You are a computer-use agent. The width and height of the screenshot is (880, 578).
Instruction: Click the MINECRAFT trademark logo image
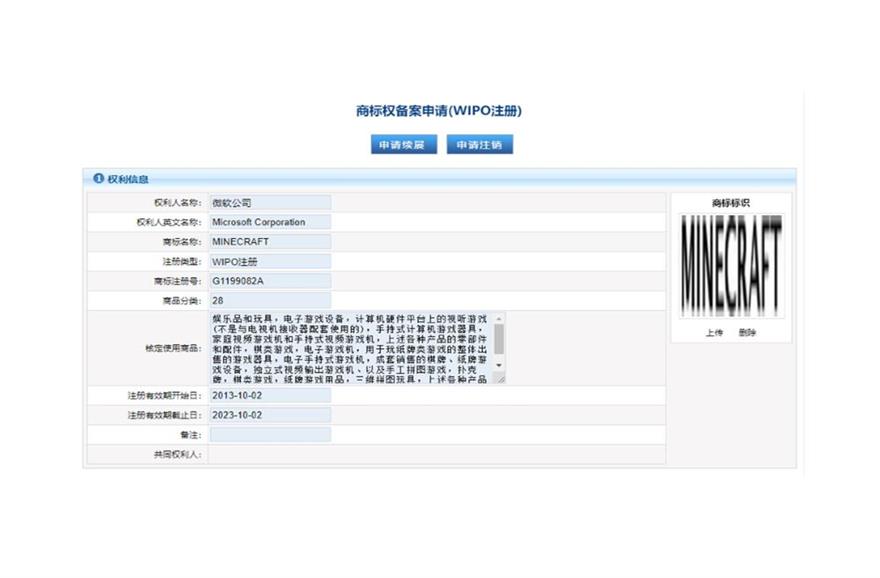[x=731, y=267]
